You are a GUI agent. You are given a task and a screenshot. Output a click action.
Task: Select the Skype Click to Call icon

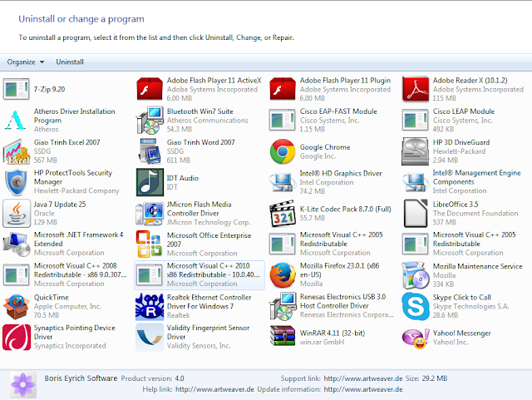[x=416, y=306]
